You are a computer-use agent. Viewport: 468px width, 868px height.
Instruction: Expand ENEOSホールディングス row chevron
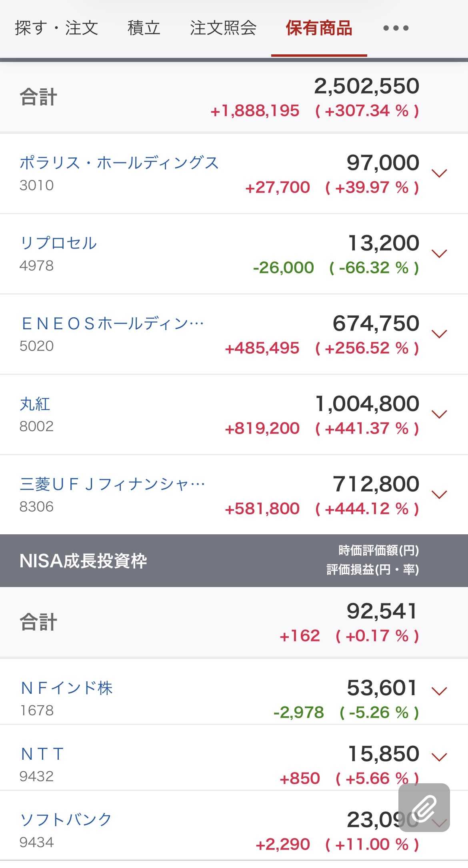tap(439, 334)
